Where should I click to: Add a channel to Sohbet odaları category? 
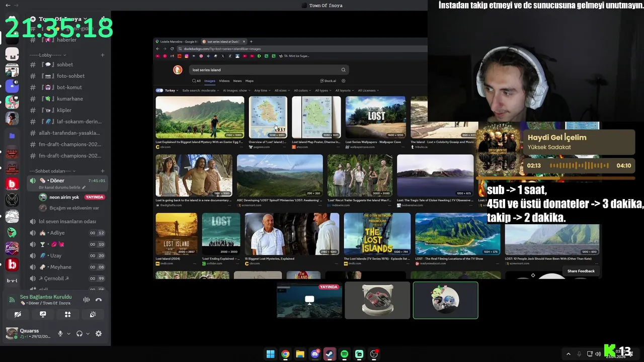pyautogui.click(x=102, y=171)
